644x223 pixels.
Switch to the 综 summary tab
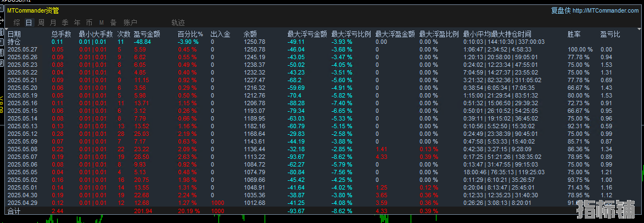17,22
